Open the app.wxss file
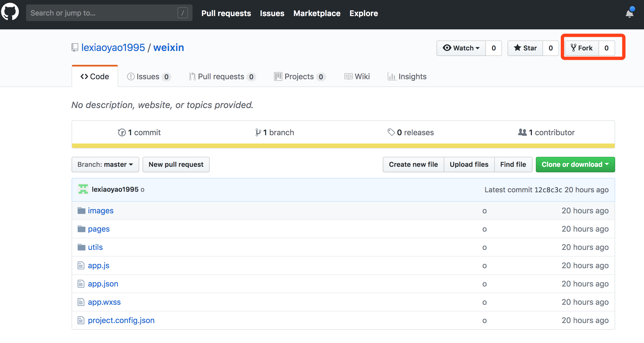Image resolution: width=644 pixels, height=343 pixels. pyautogui.click(x=104, y=302)
